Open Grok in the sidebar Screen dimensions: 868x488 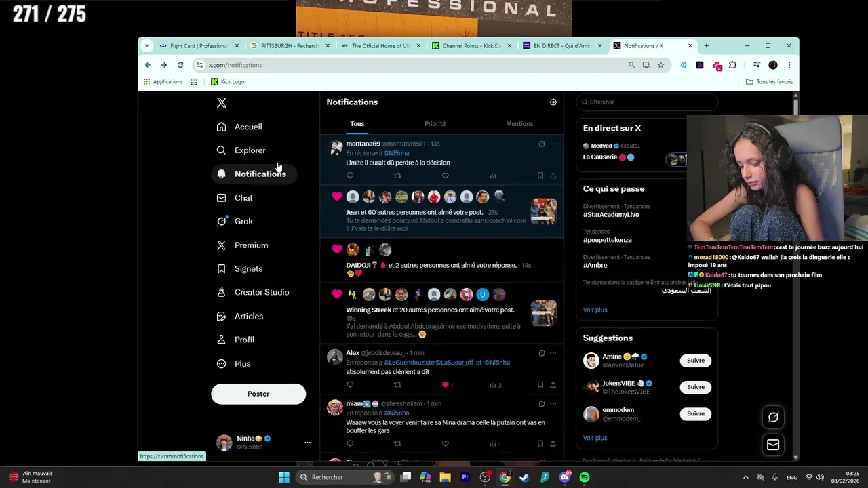235,221
